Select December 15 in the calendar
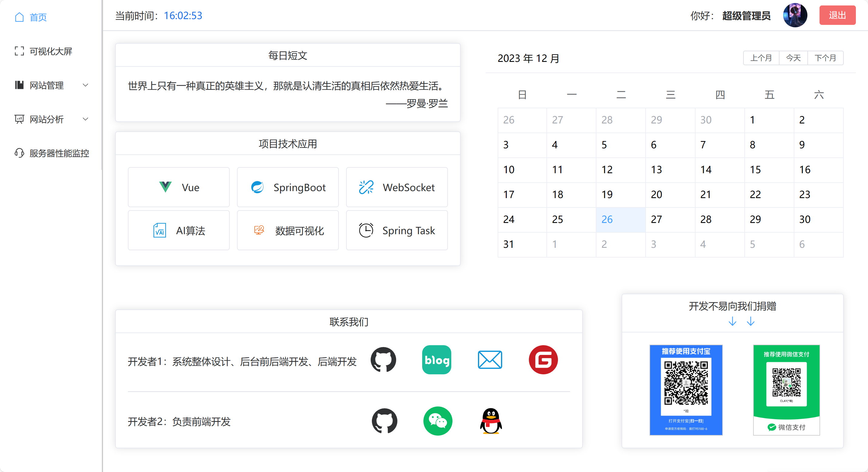 769,170
